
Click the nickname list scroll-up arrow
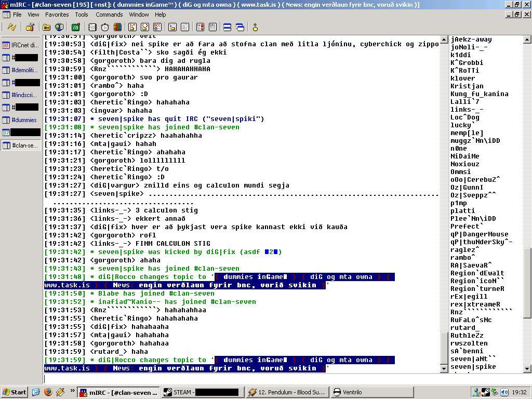click(x=527, y=39)
